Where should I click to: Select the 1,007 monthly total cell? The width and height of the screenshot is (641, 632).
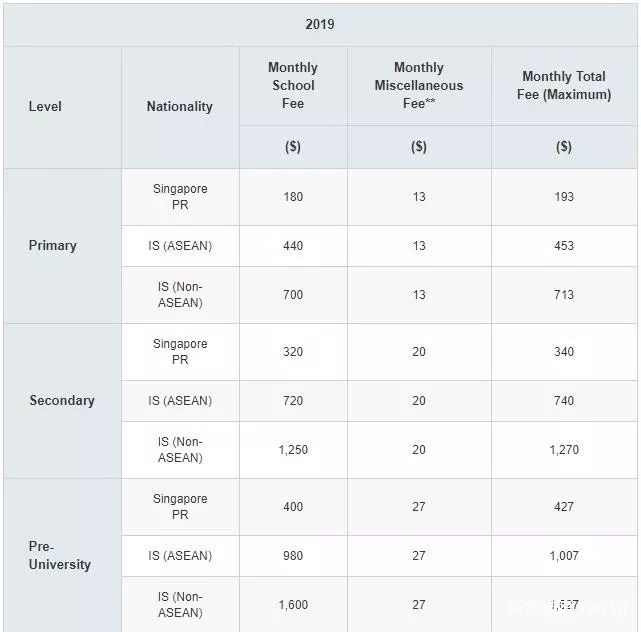coord(564,556)
